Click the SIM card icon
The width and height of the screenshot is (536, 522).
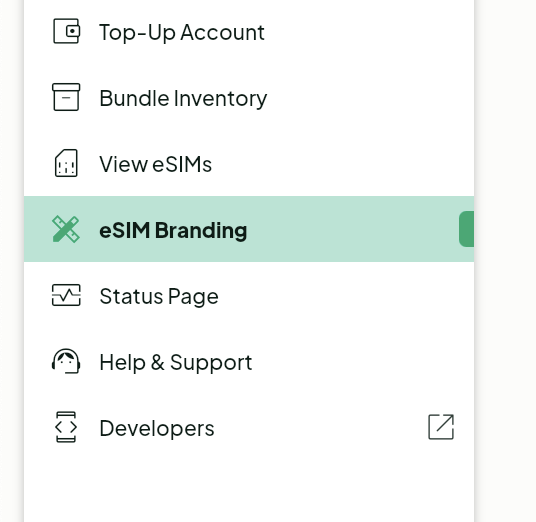[66, 163]
